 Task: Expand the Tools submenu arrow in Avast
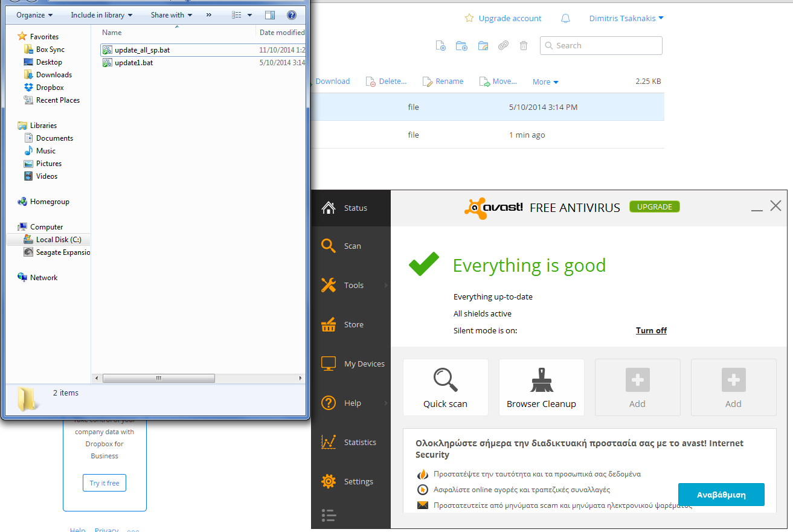point(385,285)
